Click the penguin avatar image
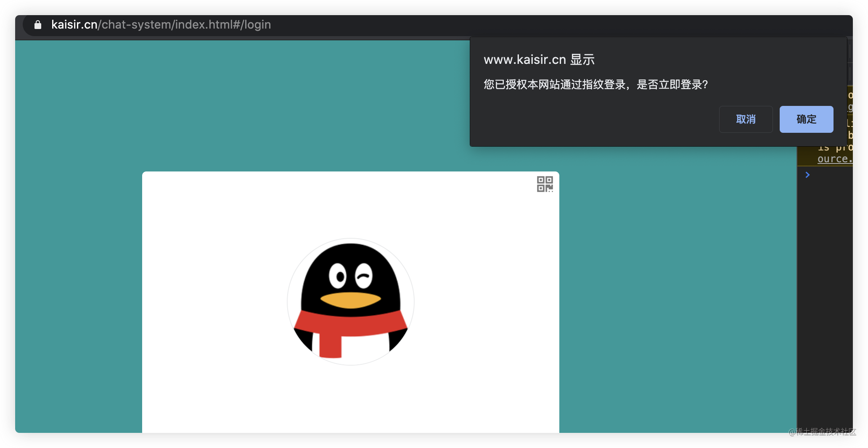The height and width of the screenshot is (448, 868). point(351,302)
